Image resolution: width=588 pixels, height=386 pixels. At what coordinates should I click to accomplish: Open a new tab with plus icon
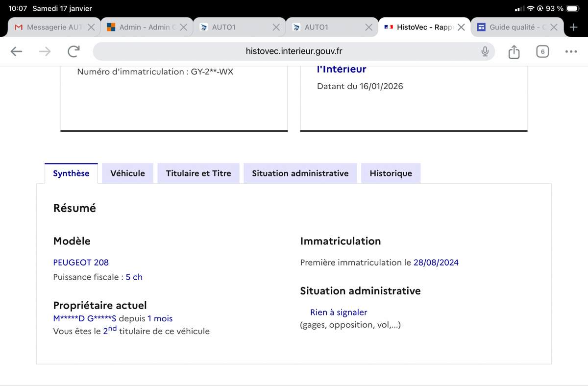[574, 27]
